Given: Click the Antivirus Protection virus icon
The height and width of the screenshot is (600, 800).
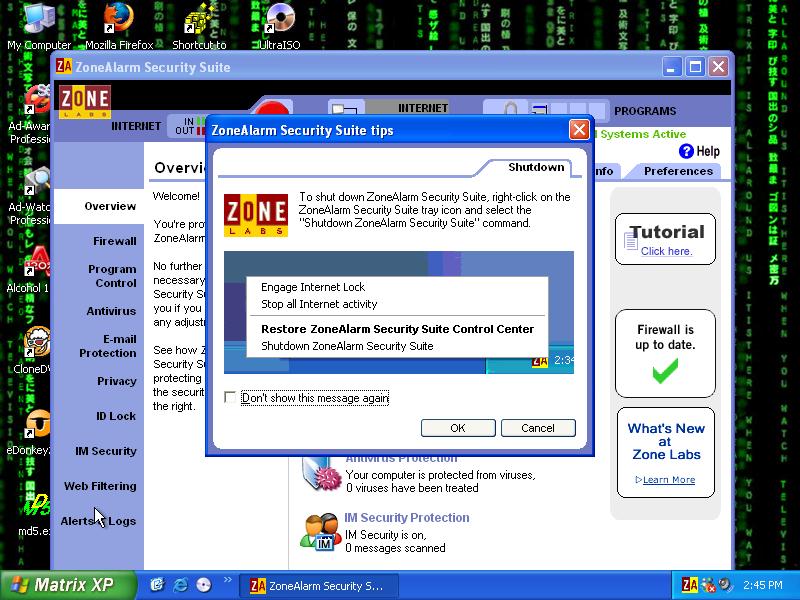Looking at the screenshot, I should click(x=321, y=474).
